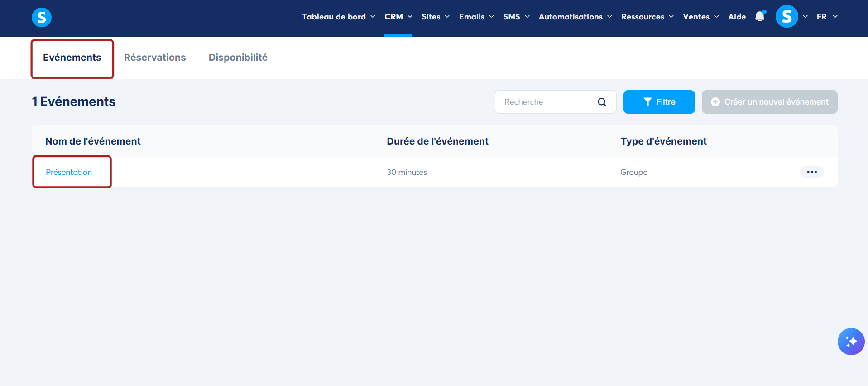The height and width of the screenshot is (386, 868).
Task: Click the Nom de l'événement column header
Action: click(x=93, y=141)
